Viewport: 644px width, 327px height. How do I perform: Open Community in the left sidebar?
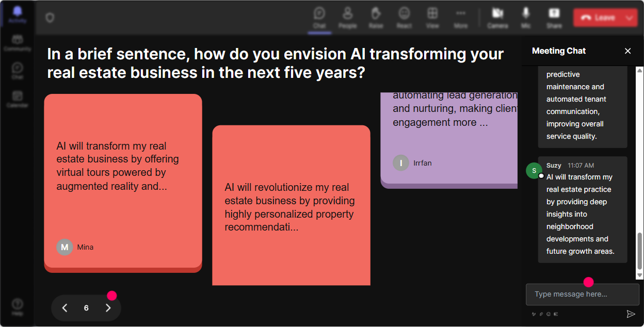tap(18, 43)
